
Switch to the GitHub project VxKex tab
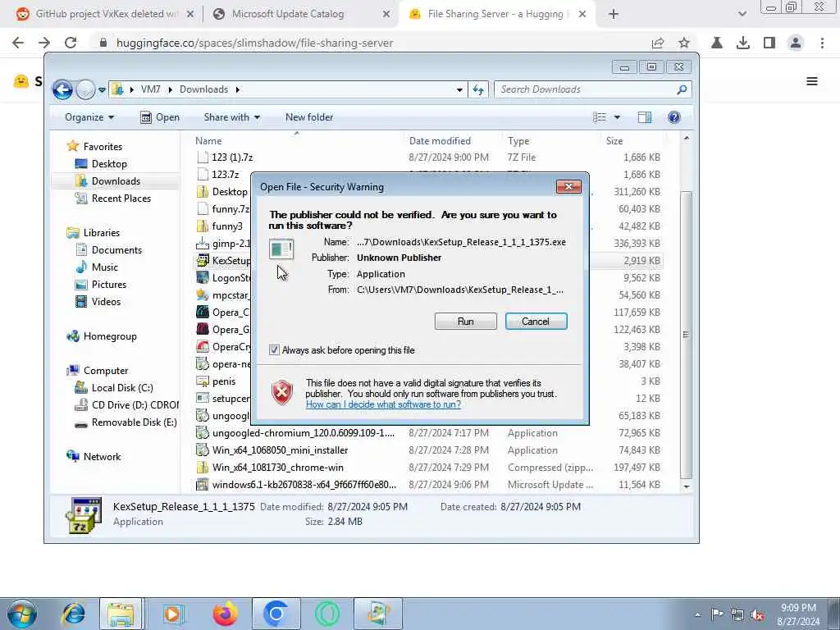tap(106, 14)
